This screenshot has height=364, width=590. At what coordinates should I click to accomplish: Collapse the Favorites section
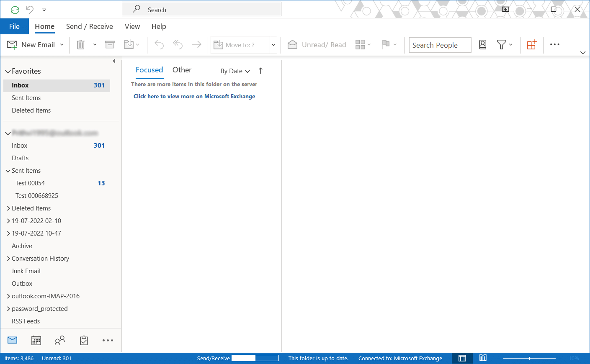(8, 71)
